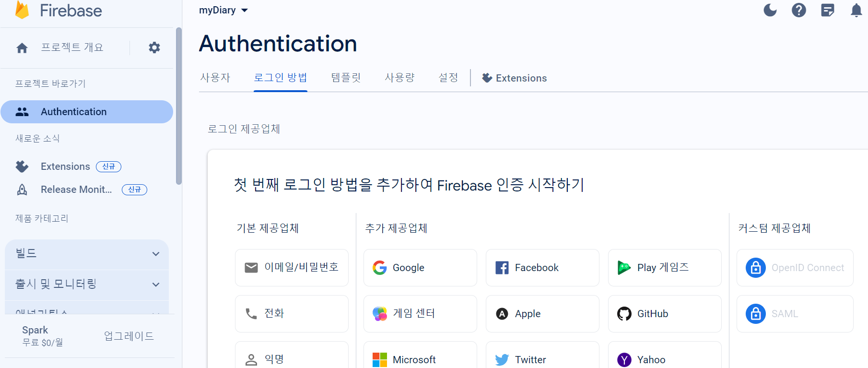The width and height of the screenshot is (868, 368).
Task: Click the phone provider icon
Action: pyautogui.click(x=251, y=314)
